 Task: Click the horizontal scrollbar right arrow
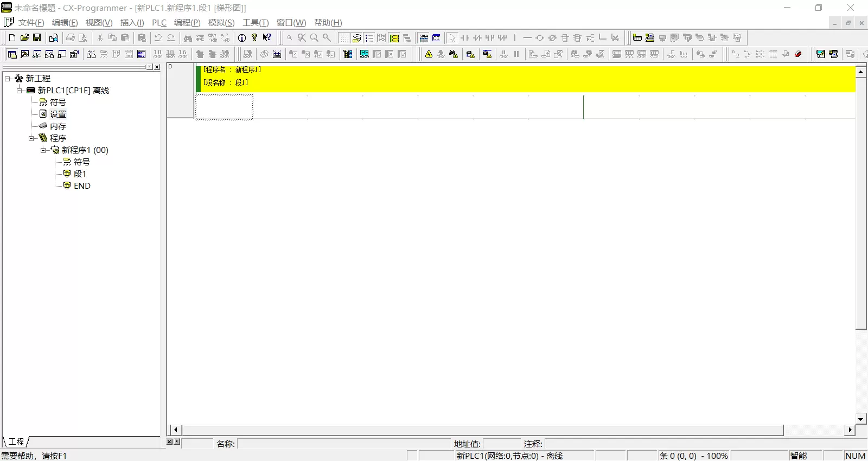click(850, 430)
